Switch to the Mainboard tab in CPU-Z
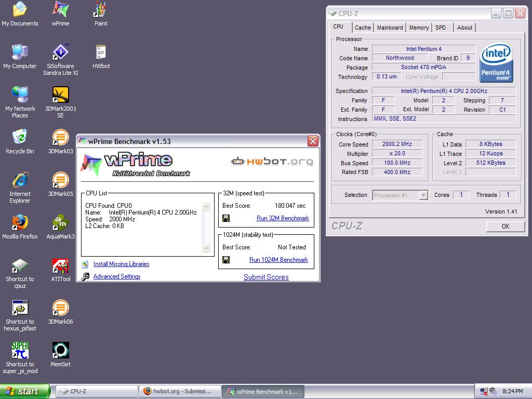 click(x=390, y=28)
